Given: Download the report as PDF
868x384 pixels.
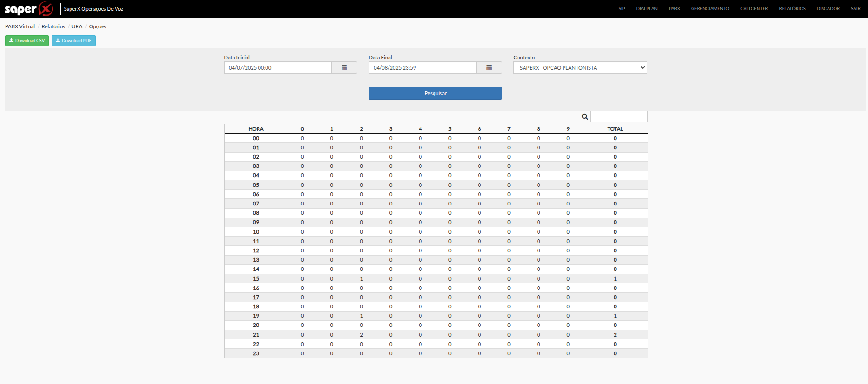Looking at the screenshot, I should pos(73,41).
